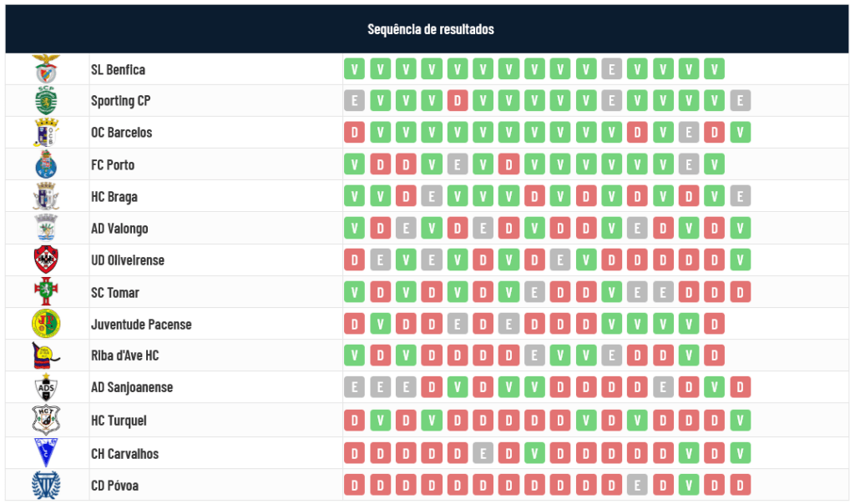855x504 pixels.
Task: Click the SC Tomar cross emblem logo
Action: tap(46, 292)
